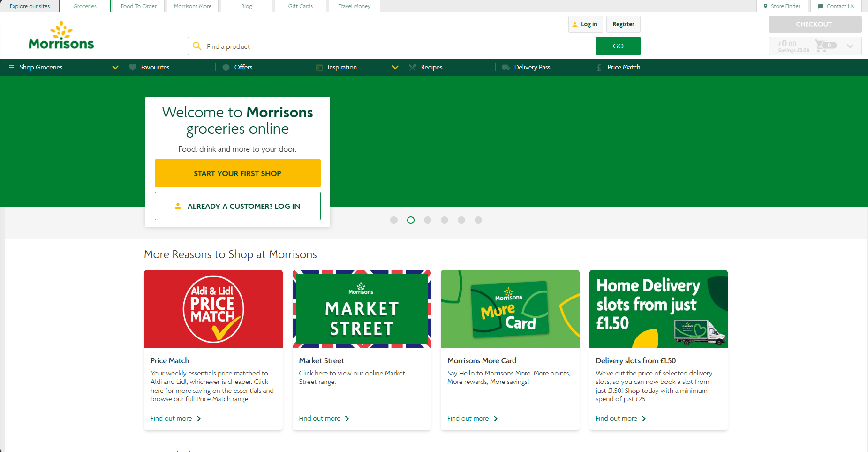
Task: Open the Store Finder link
Action: click(x=782, y=6)
